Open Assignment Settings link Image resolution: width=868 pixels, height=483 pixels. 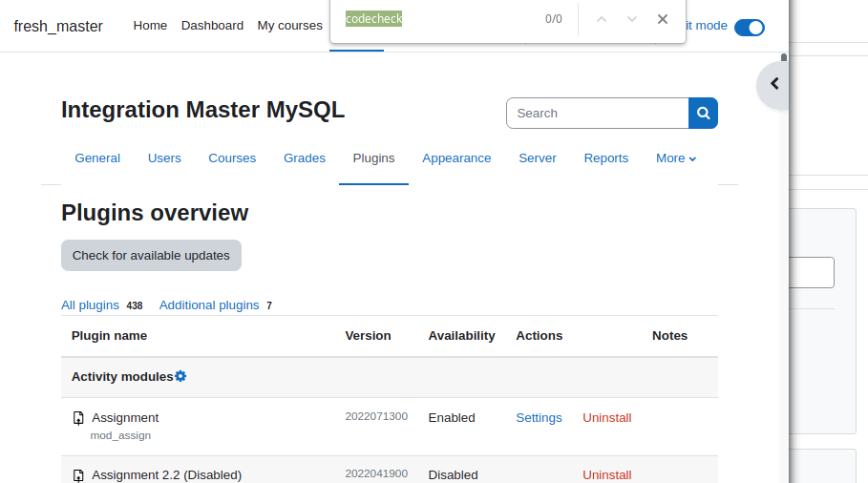539,418
